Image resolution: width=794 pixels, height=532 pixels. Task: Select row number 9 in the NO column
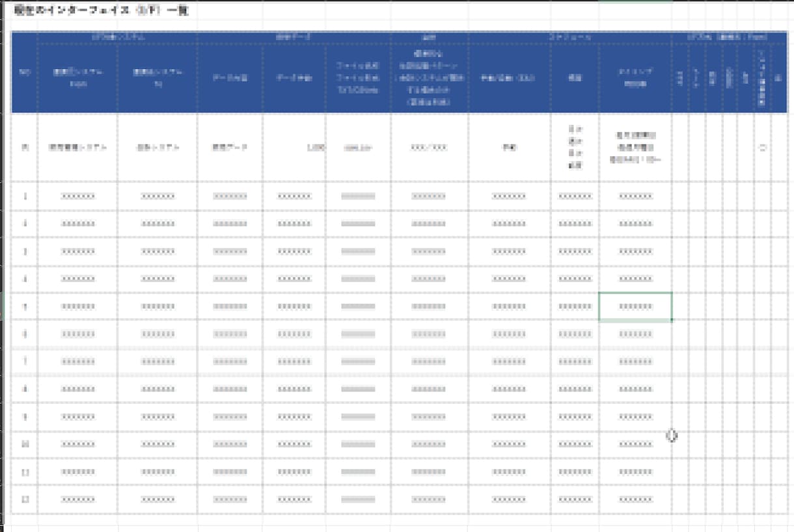tap(25, 416)
